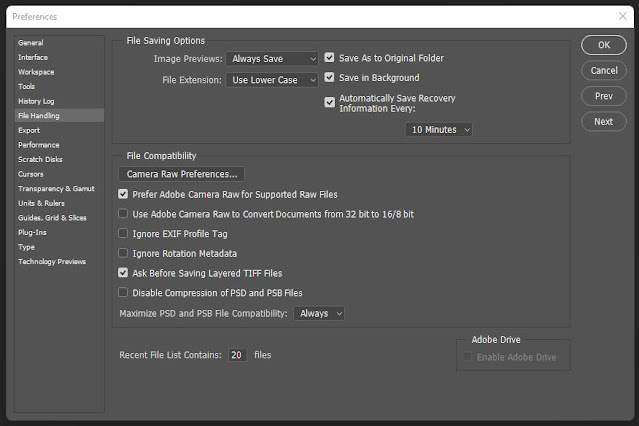The height and width of the screenshot is (426, 639).
Task: Enable Disable Compression of PSD and PSB Files
Action: tap(123, 292)
